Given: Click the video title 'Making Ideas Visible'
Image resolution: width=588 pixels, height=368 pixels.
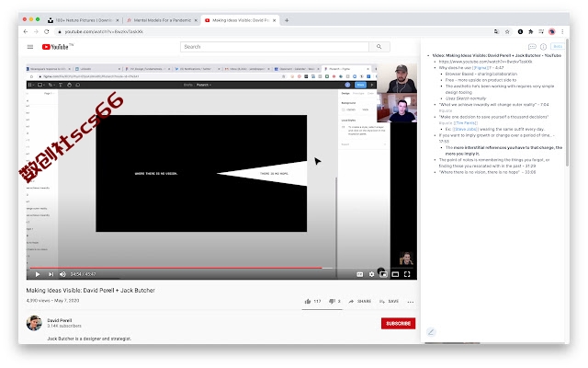Looking at the screenshot, I should tap(90, 291).
